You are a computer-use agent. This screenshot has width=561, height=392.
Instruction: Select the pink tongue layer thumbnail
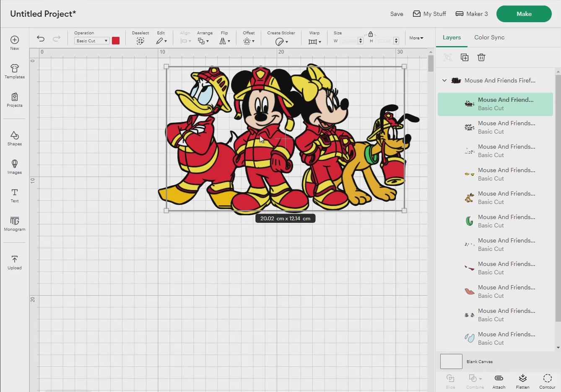click(x=470, y=291)
